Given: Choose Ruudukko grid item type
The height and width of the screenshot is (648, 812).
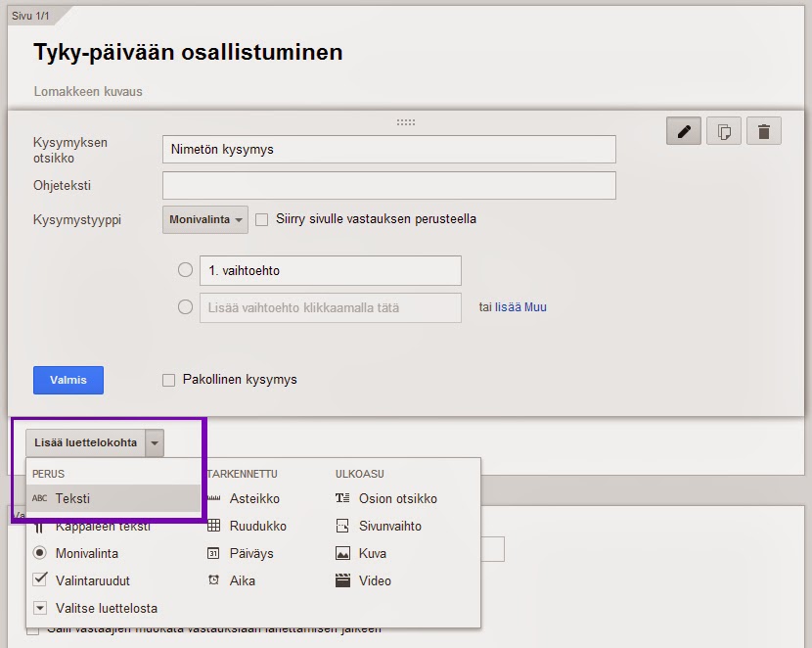Looking at the screenshot, I should coord(257,526).
